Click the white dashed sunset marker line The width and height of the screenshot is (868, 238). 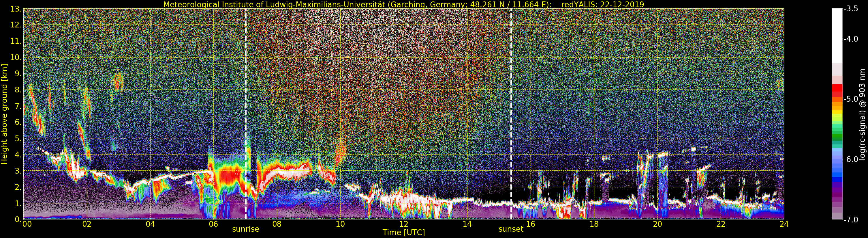click(x=511, y=114)
